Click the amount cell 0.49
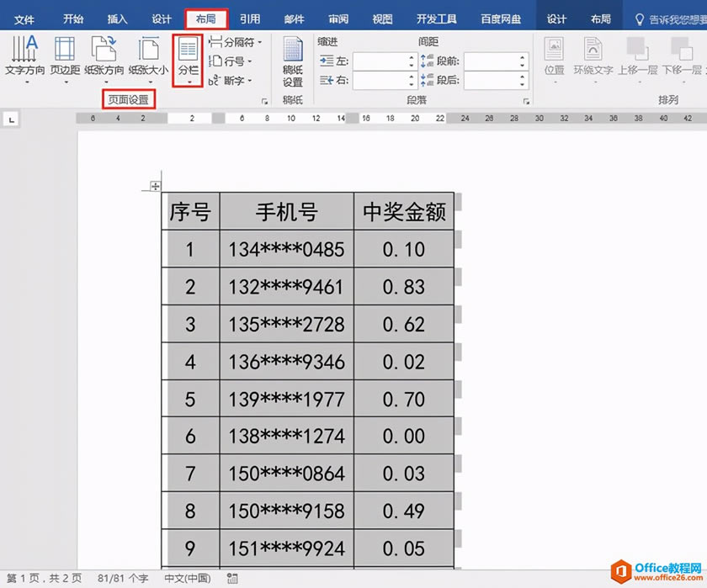The width and height of the screenshot is (707, 588). [x=404, y=511]
